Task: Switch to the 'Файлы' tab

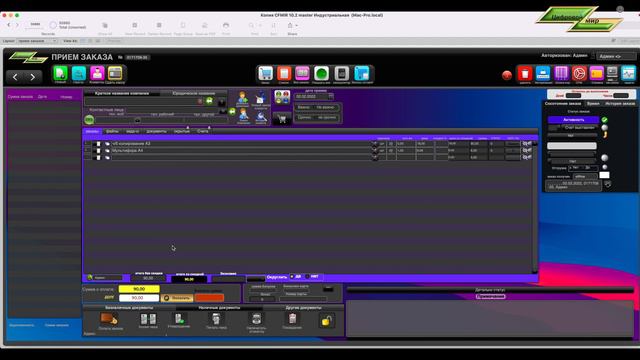Action: point(112,131)
